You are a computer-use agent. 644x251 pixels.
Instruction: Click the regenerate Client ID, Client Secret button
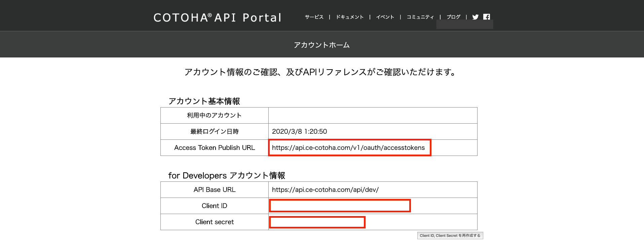pyautogui.click(x=450, y=236)
